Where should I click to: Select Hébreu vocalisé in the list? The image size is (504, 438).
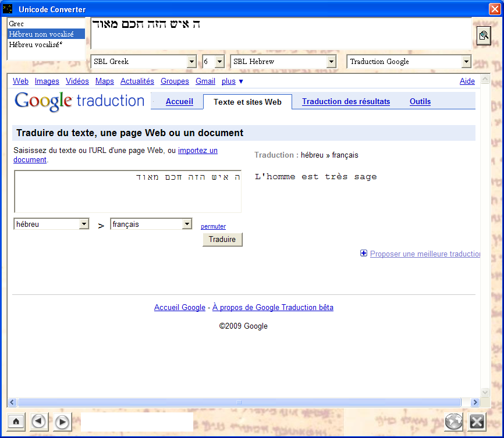pos(46,45)
